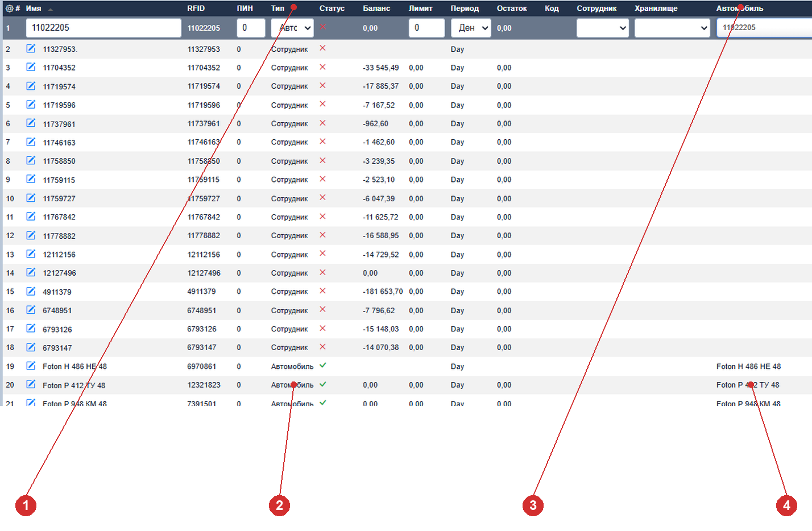Open editing for row 11737961
Viewport: 812px width, 531px height.
pos(31,123)
